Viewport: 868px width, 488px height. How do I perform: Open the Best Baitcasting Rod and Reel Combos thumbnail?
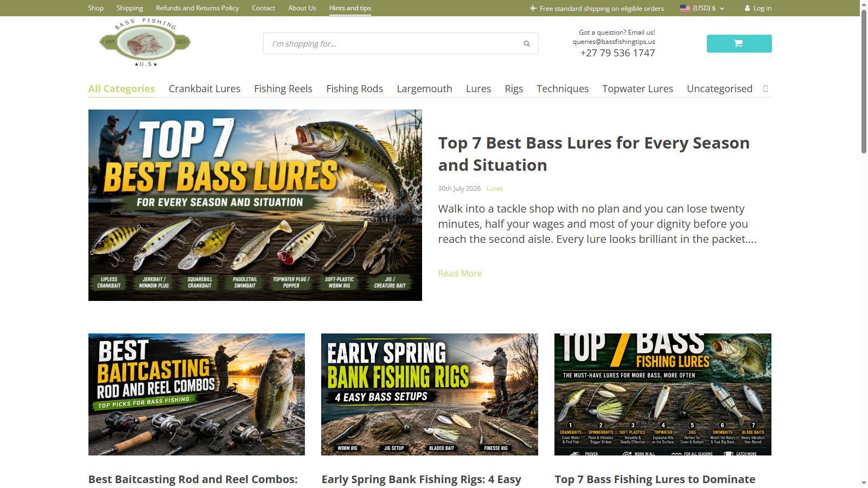(x=196, y=394)
